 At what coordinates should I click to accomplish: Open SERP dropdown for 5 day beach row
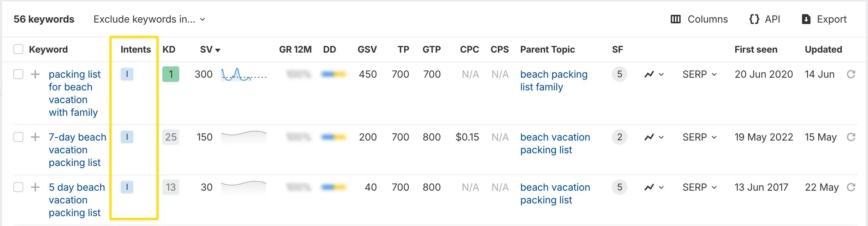pos(699,187)
